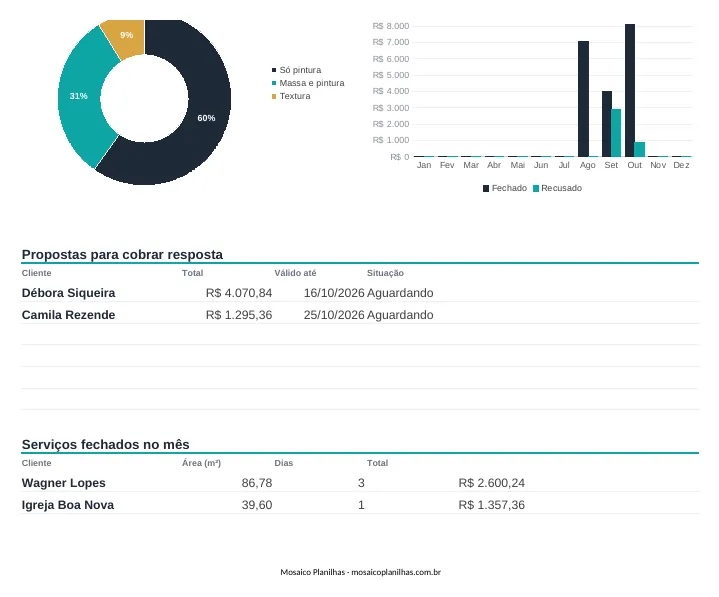Open the mosaicoplanilhas.com.br footer text
This screenshot has width=719, height=597.
(x=396, y=572)
